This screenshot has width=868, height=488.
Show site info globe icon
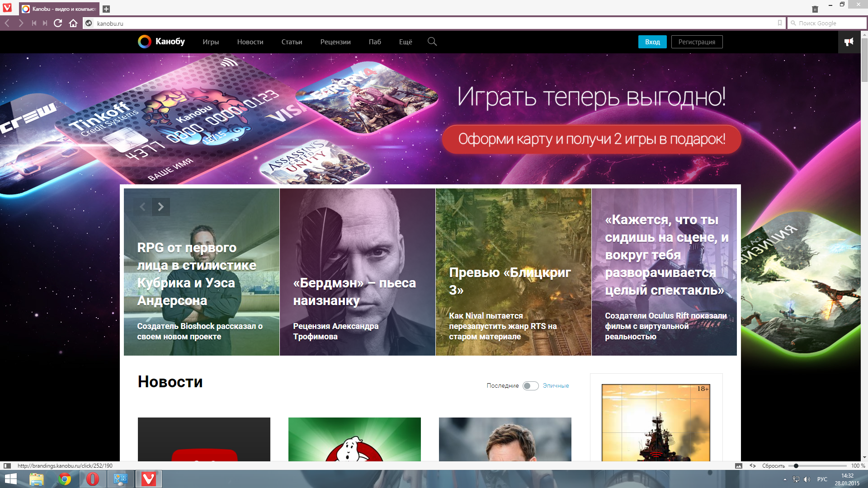(89, 23)
